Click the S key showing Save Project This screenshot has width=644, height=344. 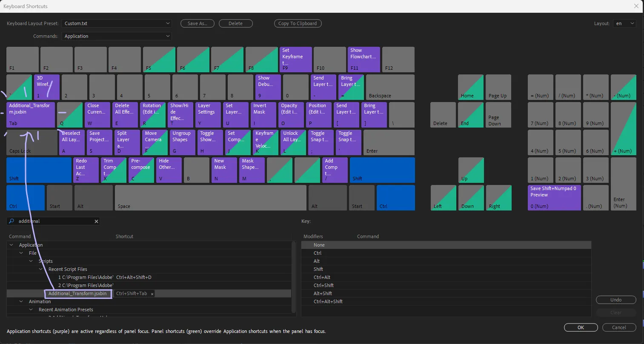point(100,142)
